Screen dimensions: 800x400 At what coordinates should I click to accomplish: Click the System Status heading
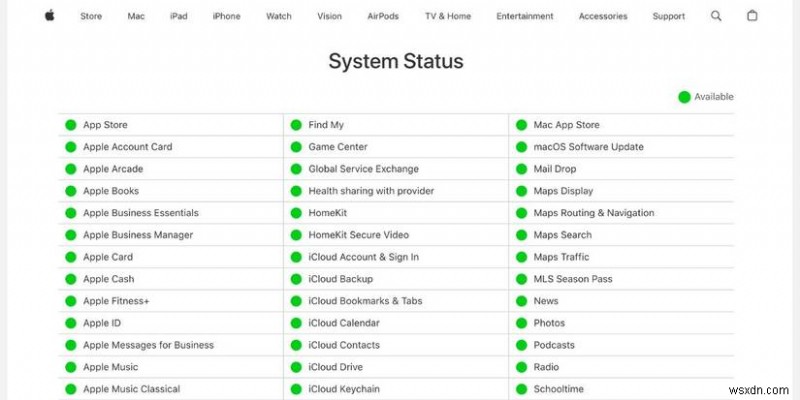tap(396, 61)
